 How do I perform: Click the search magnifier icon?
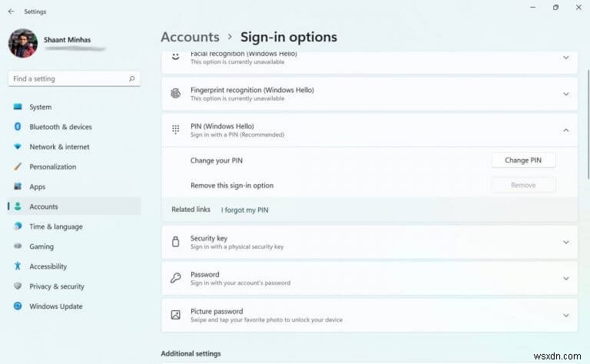132,78
